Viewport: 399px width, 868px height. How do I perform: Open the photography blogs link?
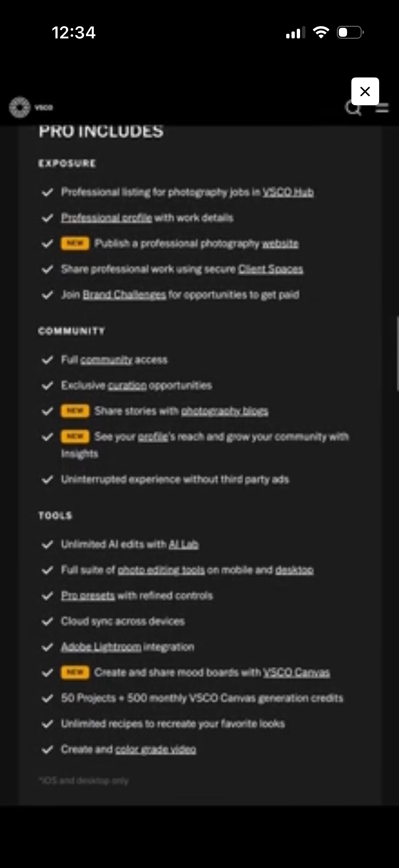pos(225,411)
